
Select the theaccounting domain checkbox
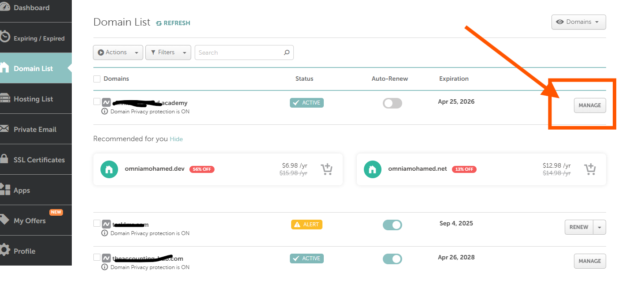(97, 257)
